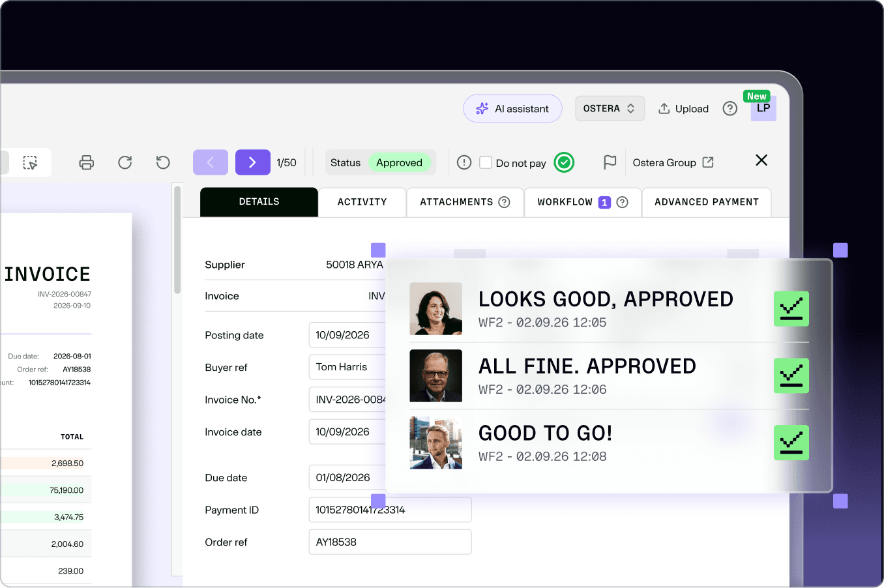Rotate the document clockwise
Screen dimensions: 884x588
click(125, 162)
